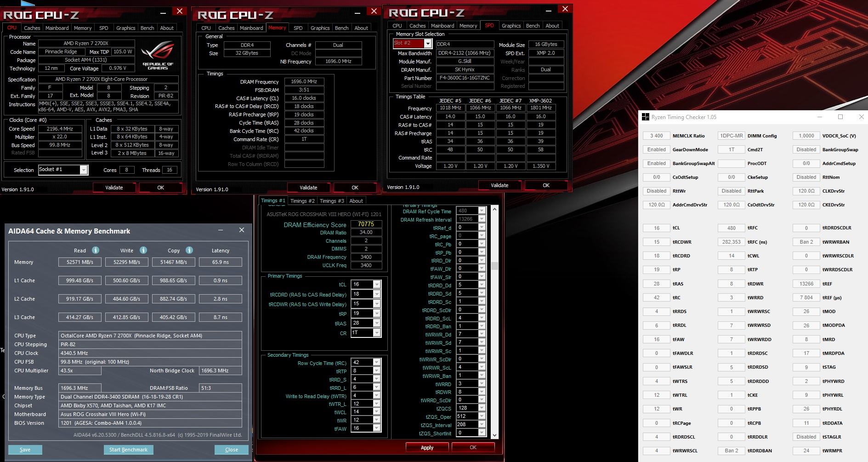
Task: Select About tab in CPU-Z SPD window
Action: point(552,26)
